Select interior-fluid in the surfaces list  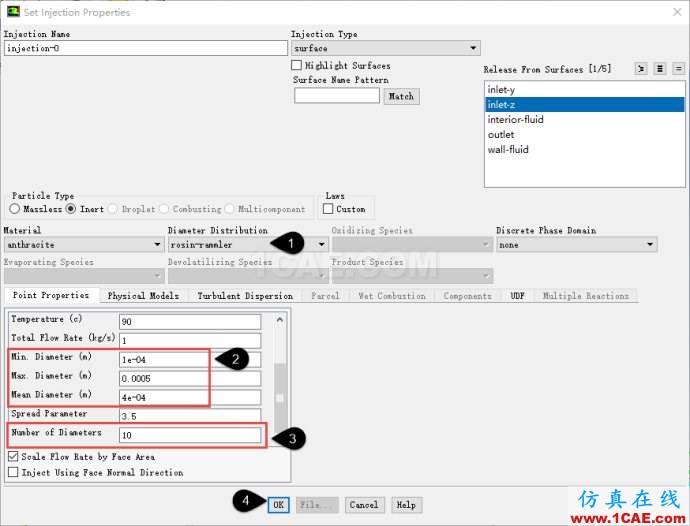[x=584, y=119]
